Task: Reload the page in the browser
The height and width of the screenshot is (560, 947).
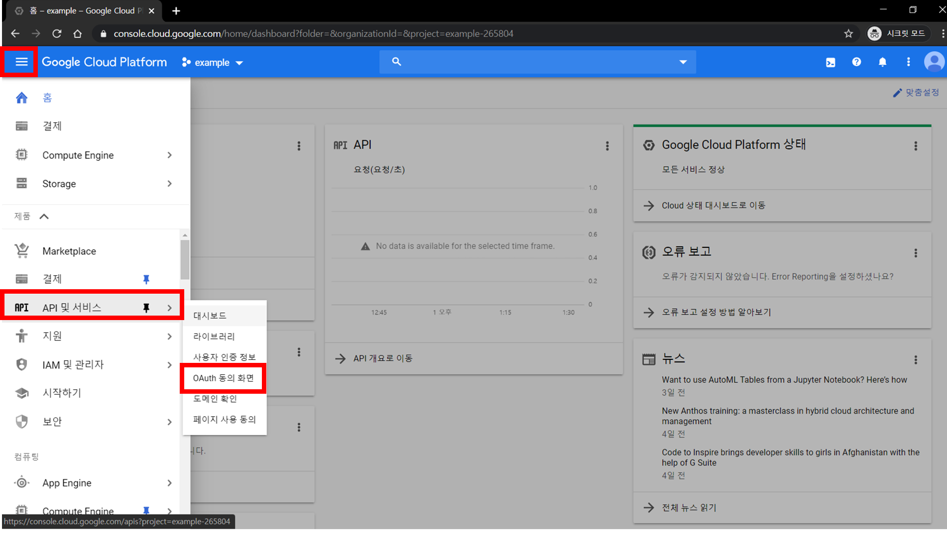Action: (57, 33)
